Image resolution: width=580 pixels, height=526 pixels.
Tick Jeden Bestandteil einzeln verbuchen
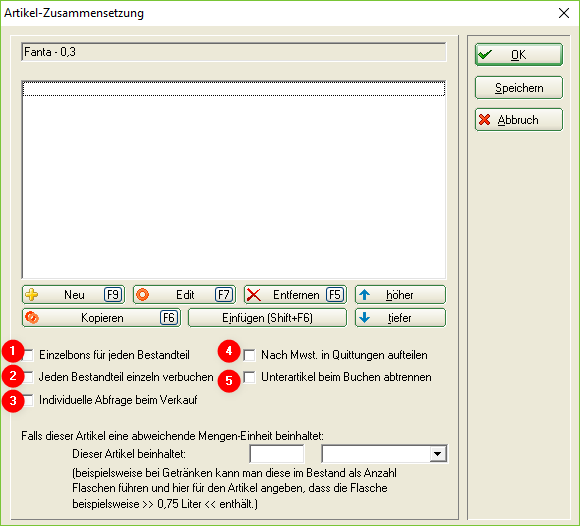coord(28,377)
